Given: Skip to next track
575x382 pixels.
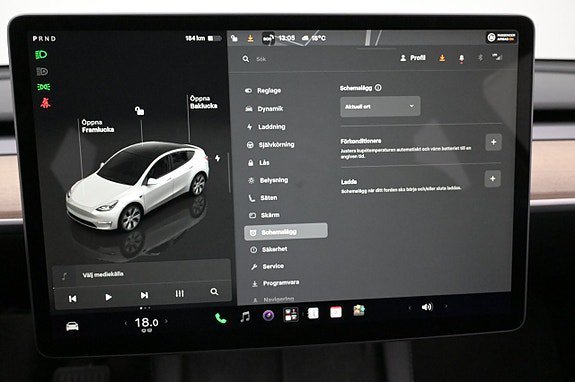Looking at the screenshot, I should 144,295.
